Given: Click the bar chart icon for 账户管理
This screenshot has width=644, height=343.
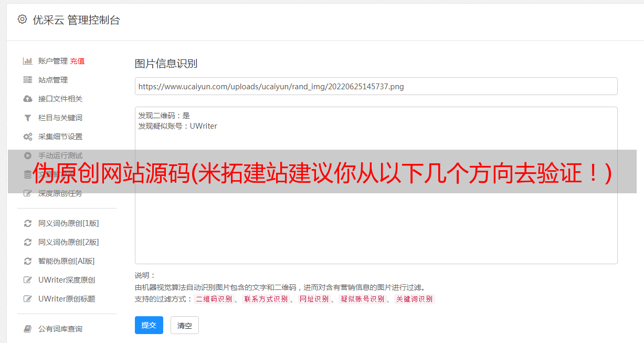Looking at the screenshot, I should [28, 61].
